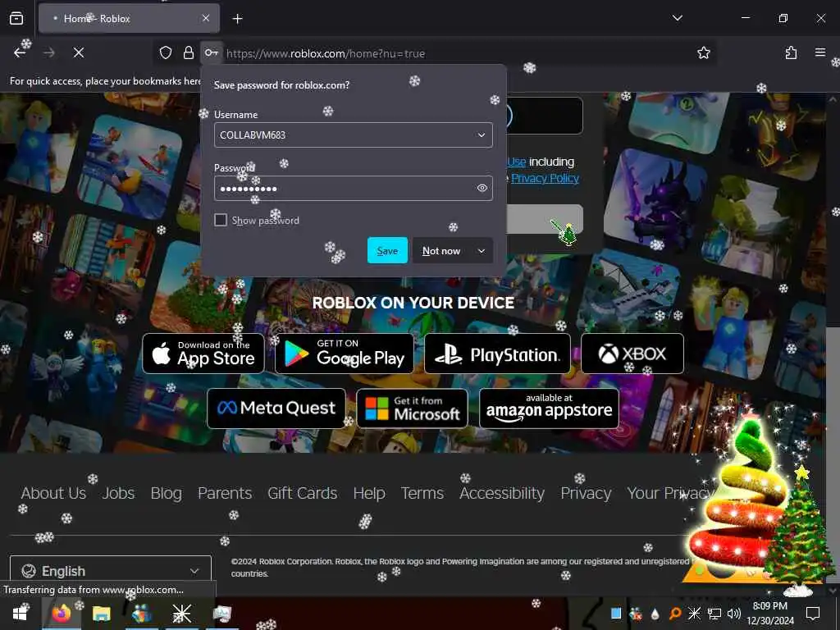Open the list all tabs chevron
The height and width of the screenshot is (630, 840).
click(x=677, y=18)
